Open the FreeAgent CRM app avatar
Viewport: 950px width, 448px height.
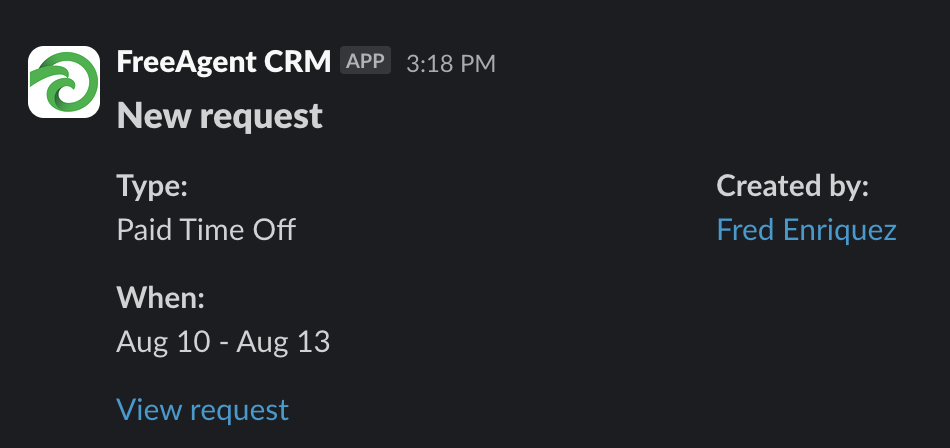tap(64, 82)
